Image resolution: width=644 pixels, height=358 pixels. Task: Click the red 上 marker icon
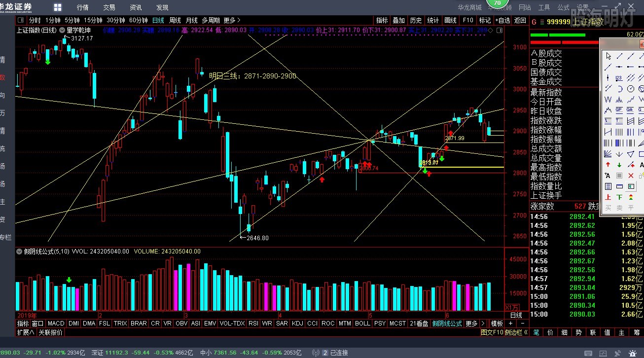click(x=608, y=197)
